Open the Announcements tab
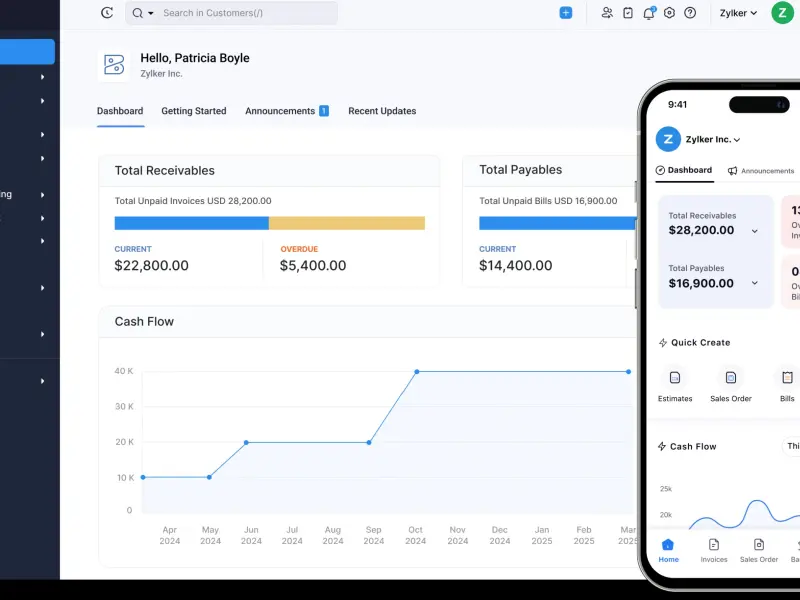Image resolution: width=800 pixels, height=600 pixels. (280, 111)
